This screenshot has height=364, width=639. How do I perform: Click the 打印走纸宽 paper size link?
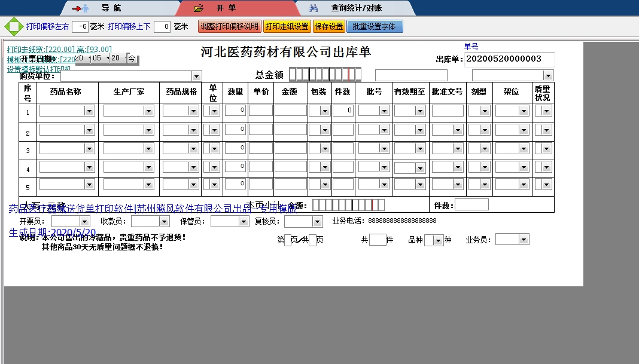point(59,50)
